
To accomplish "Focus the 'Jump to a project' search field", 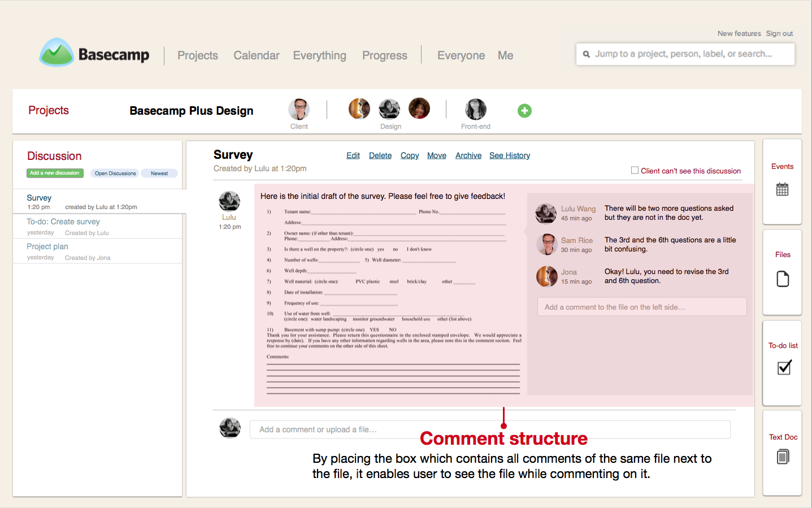I will tap(685, 54).
